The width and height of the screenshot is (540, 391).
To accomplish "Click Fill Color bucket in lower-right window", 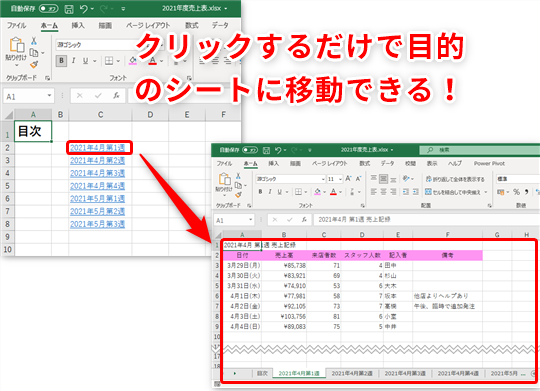I will tap(318, 192).
